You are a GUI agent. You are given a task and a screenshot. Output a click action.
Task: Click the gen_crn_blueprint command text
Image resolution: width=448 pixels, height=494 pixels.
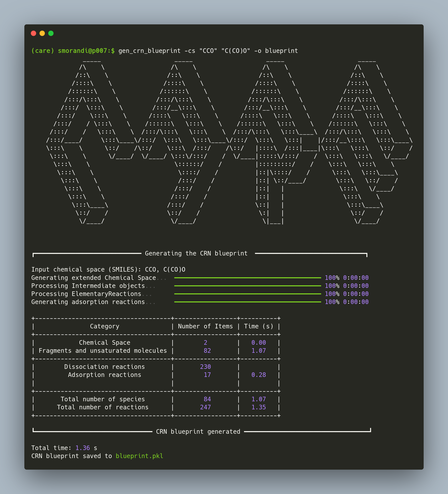[149, 51]
